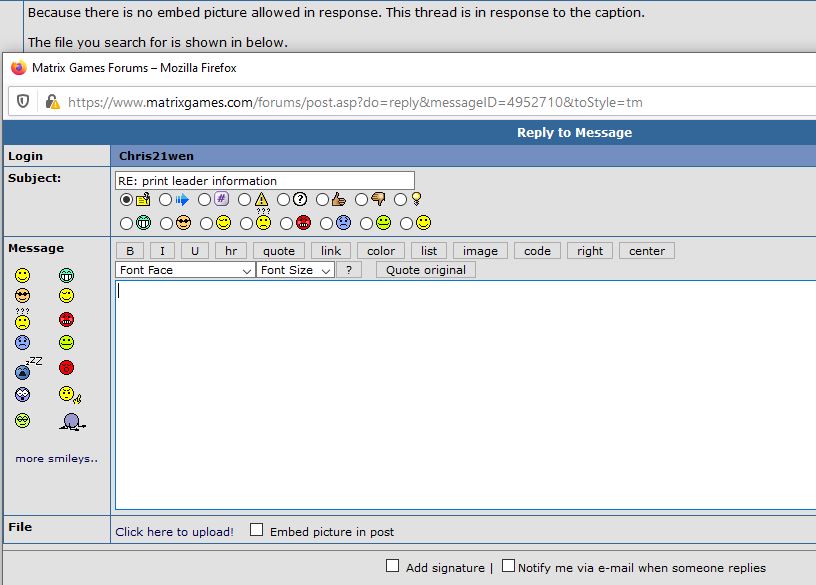Click the link formatting button
This screenshot has width=816, height=585.
(x=330, y=251)
